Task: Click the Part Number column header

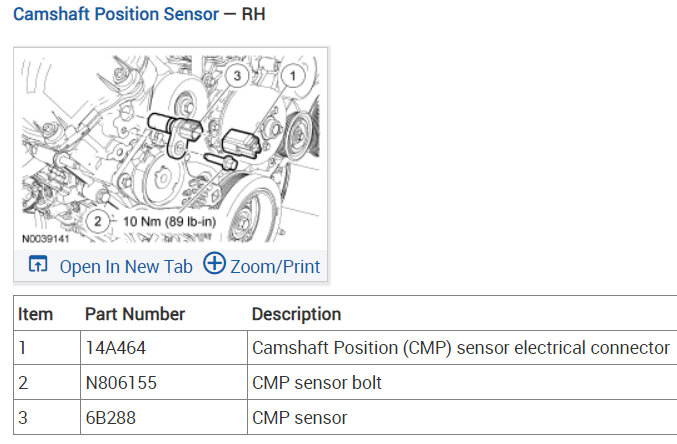Action: (x=135, y=314)
